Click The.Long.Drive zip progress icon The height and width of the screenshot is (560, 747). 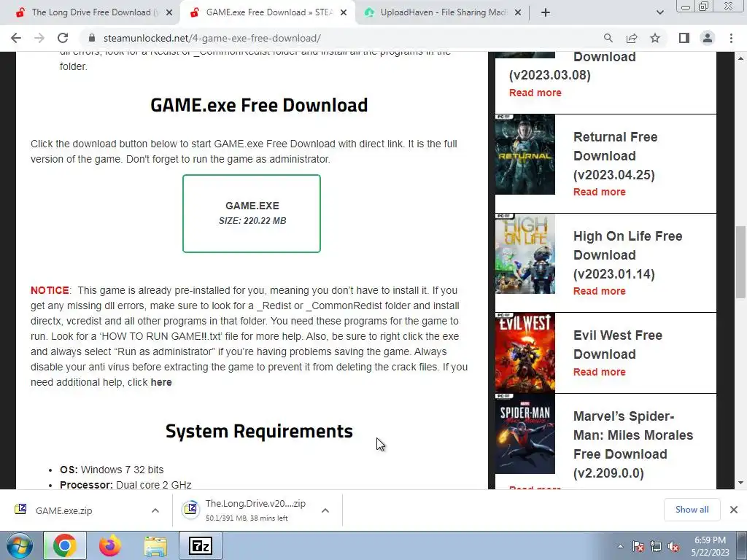tap(190, 509)
